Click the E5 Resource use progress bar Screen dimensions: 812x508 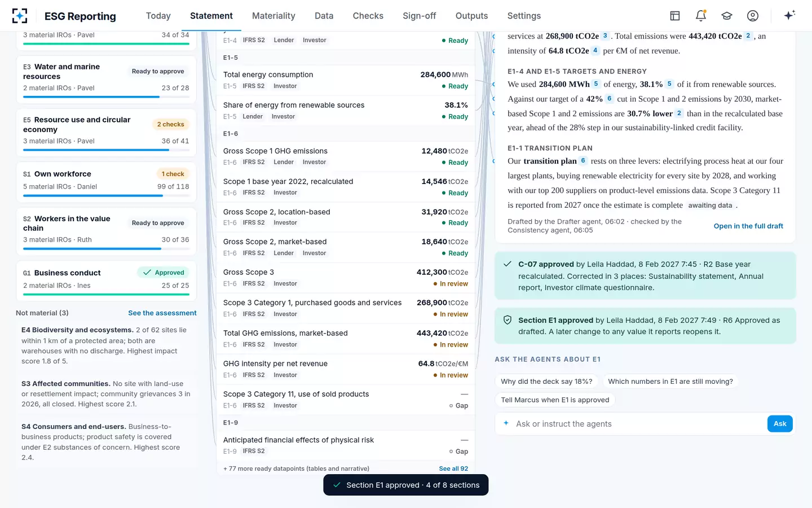[106, 150]
